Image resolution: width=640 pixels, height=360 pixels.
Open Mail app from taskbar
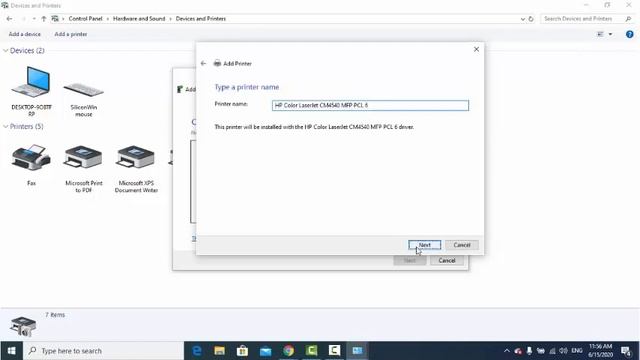tap(266, 351)
